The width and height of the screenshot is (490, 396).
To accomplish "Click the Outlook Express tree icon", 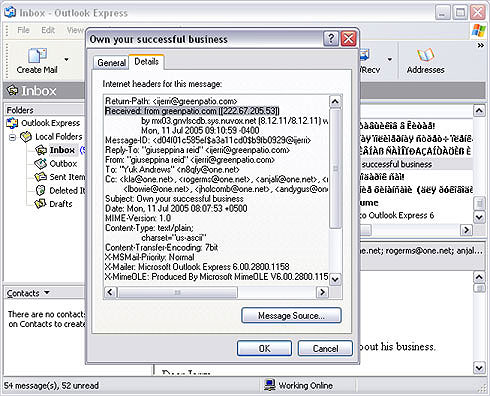I will (12, 123).
